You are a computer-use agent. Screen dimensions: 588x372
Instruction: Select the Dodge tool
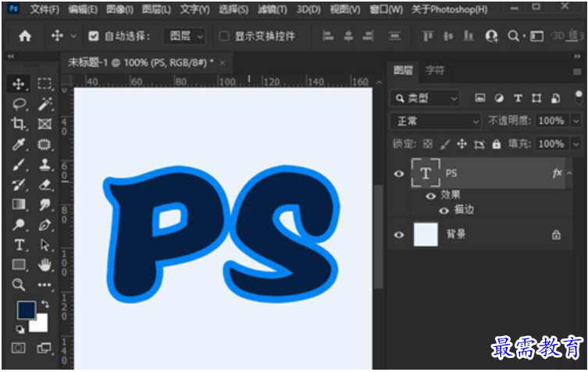tap(19, 225)
